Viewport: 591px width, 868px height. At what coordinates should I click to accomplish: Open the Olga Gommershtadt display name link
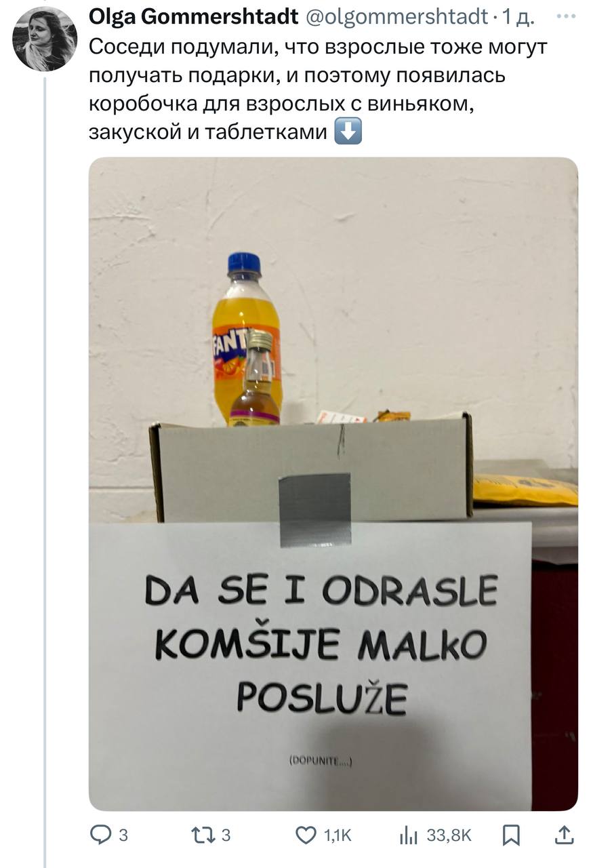click(x=194, y=18)
